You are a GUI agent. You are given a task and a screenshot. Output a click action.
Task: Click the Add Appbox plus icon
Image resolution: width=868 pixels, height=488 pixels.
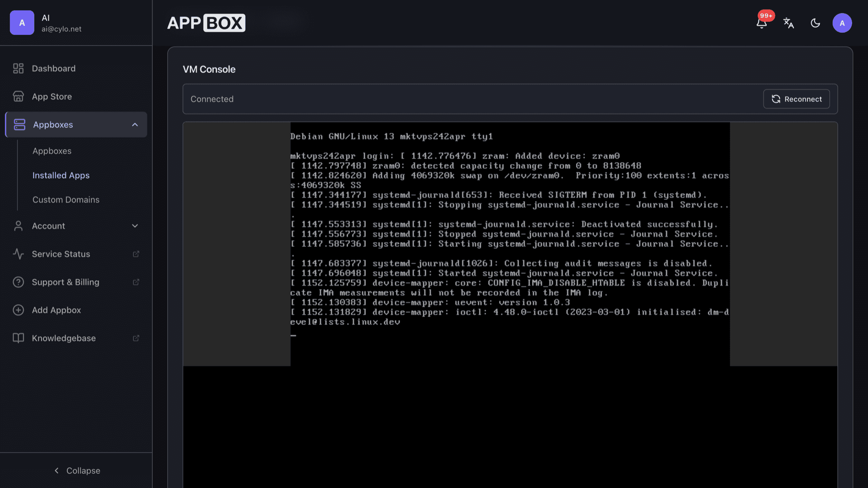(18, 310)
